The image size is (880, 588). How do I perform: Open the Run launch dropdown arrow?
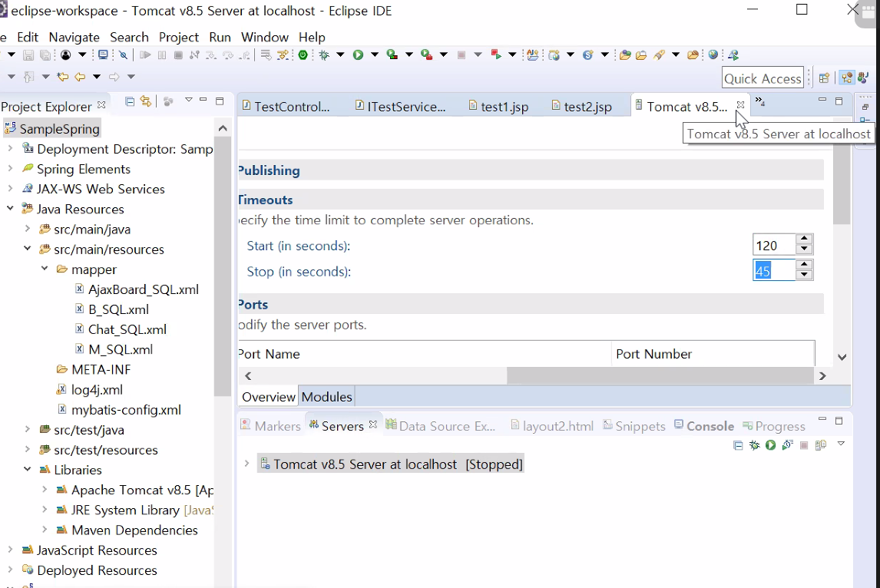(x=374, y=55)
